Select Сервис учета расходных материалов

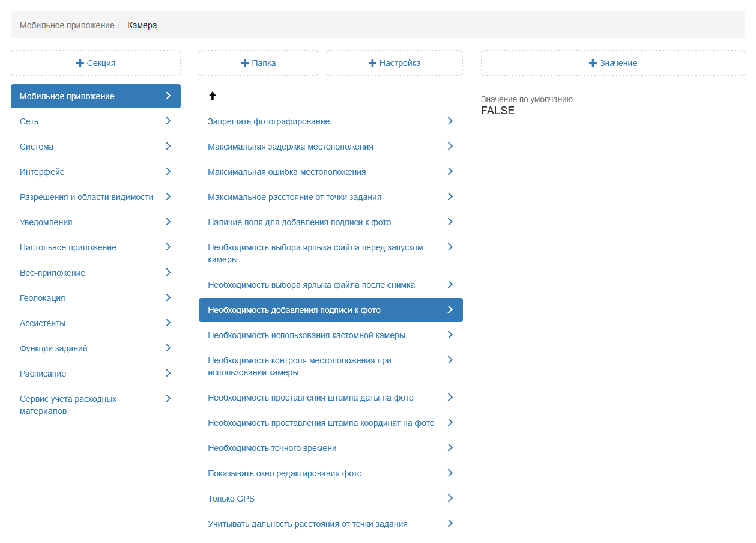pos(68,405)
